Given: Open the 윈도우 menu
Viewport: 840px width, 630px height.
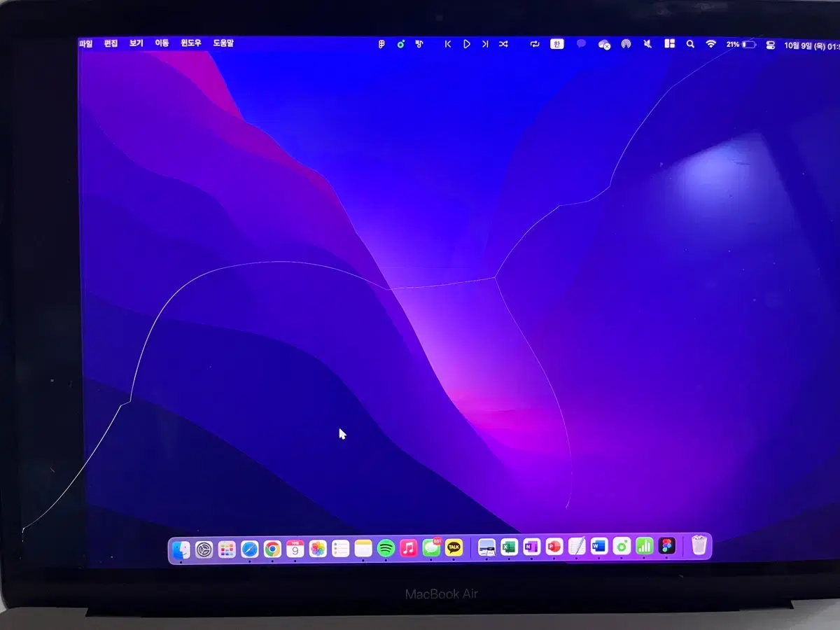Looking at the screenshot, I should pos(191,43).
